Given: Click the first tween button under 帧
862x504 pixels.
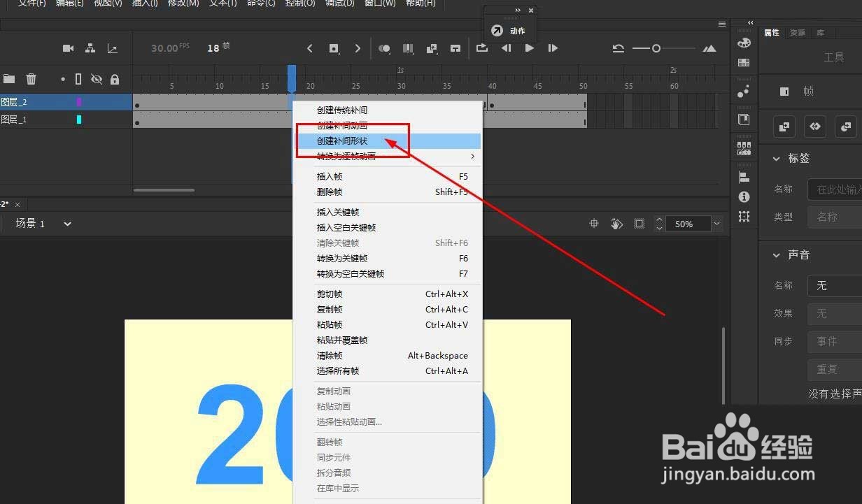Looking at the screenshot, I should coord(784,127).
